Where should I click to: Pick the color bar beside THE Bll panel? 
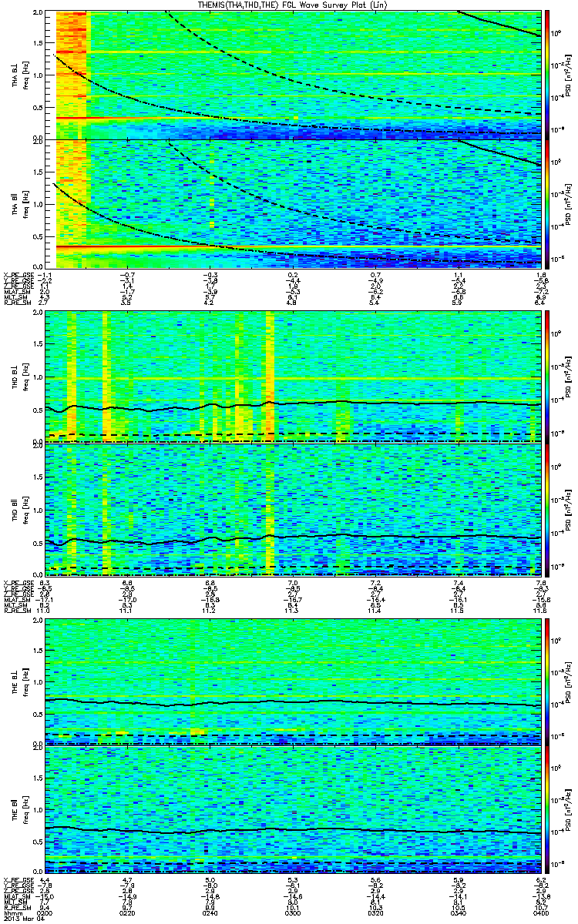click(x=548, y=809)
